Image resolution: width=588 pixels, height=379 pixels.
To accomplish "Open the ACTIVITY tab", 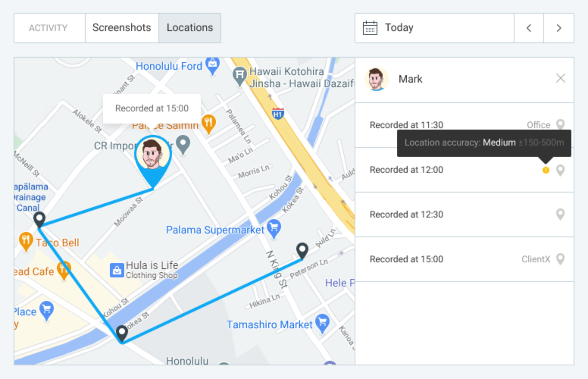I will [x=48, y=28].
